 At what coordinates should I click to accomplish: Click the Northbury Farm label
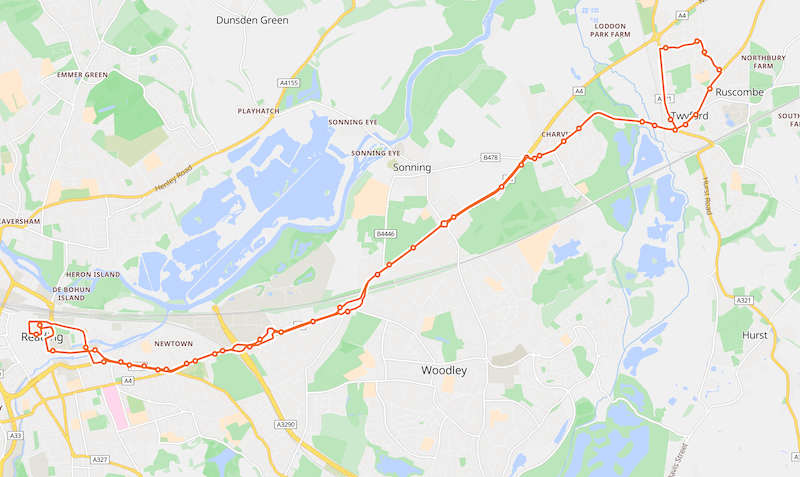(763, 62)
